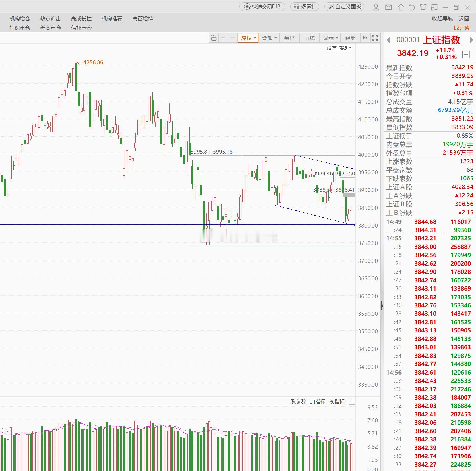Click the window layout icon
The height and width of the screenshot is (471, 476).
pyautogui.click(x=434, y=7)
